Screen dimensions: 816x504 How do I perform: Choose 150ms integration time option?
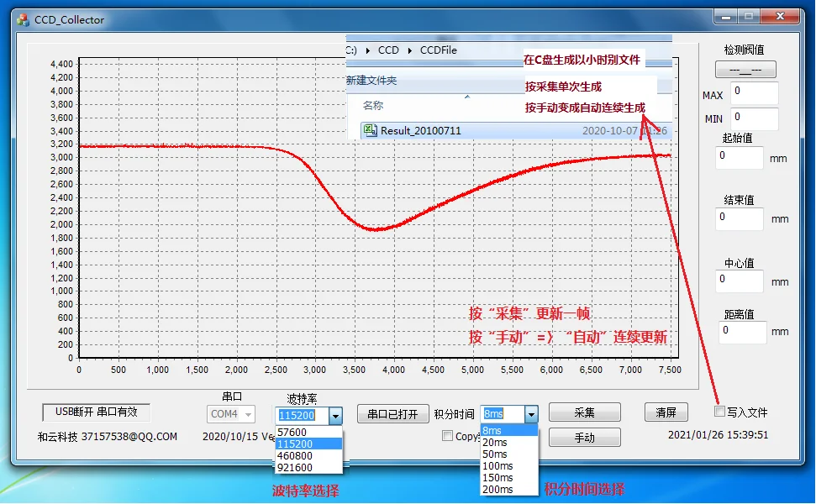[509, 477]
